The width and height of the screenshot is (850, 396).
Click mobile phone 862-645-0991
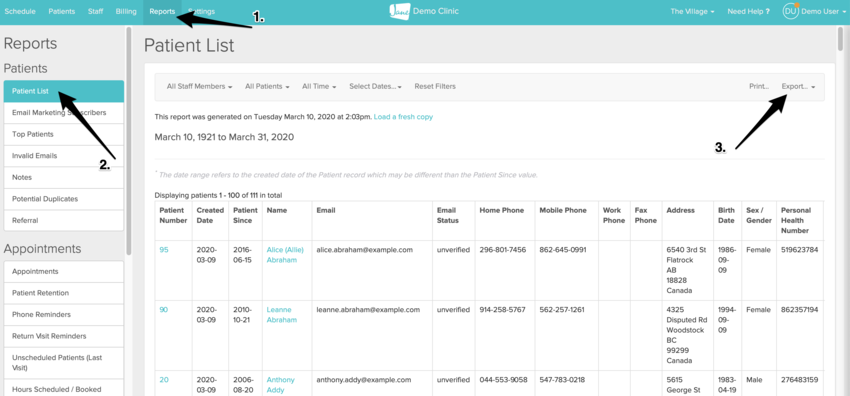[563, 250]
